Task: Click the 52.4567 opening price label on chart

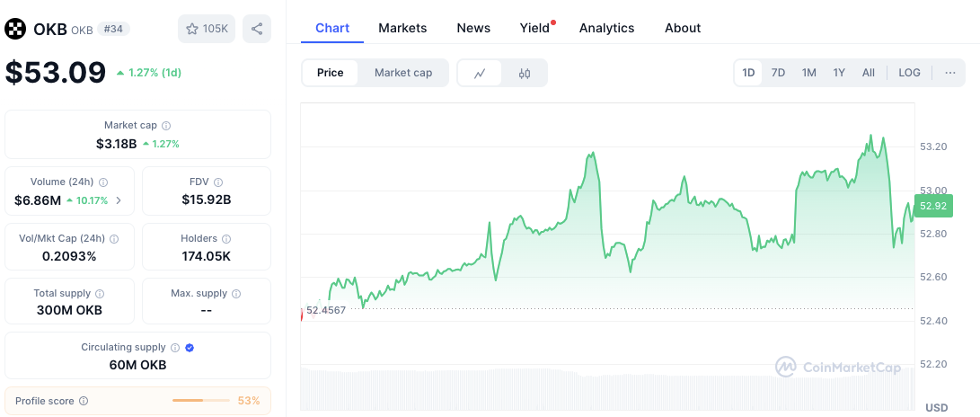Action: pos(326,310)
